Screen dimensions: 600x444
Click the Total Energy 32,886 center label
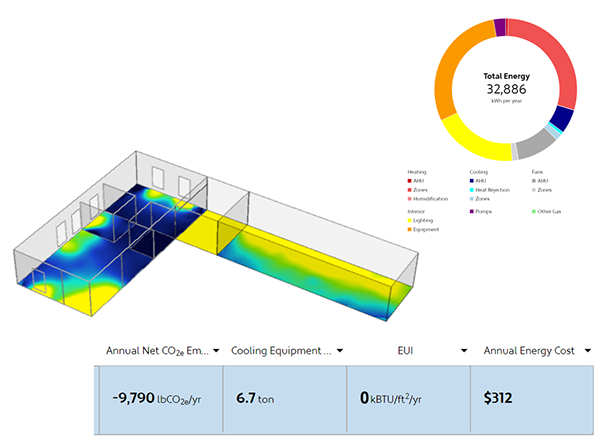[505, 83]
